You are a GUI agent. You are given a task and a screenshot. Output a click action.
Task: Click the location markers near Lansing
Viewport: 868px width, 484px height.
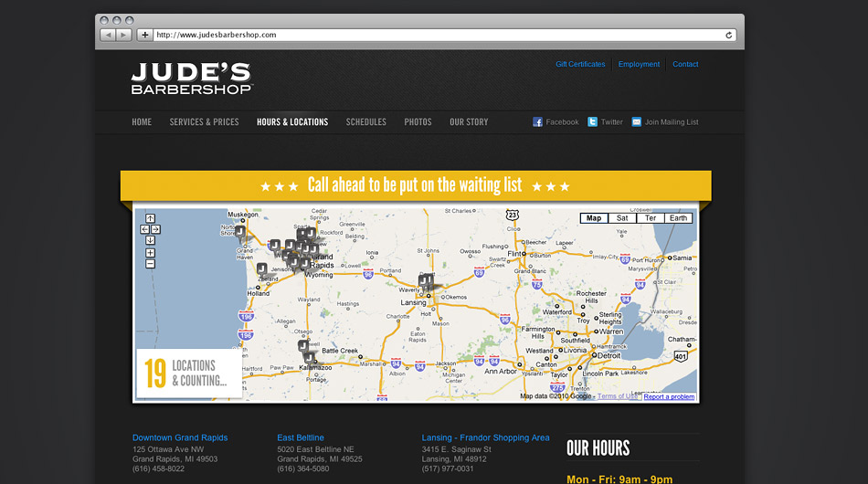click(x=426, y=282)
